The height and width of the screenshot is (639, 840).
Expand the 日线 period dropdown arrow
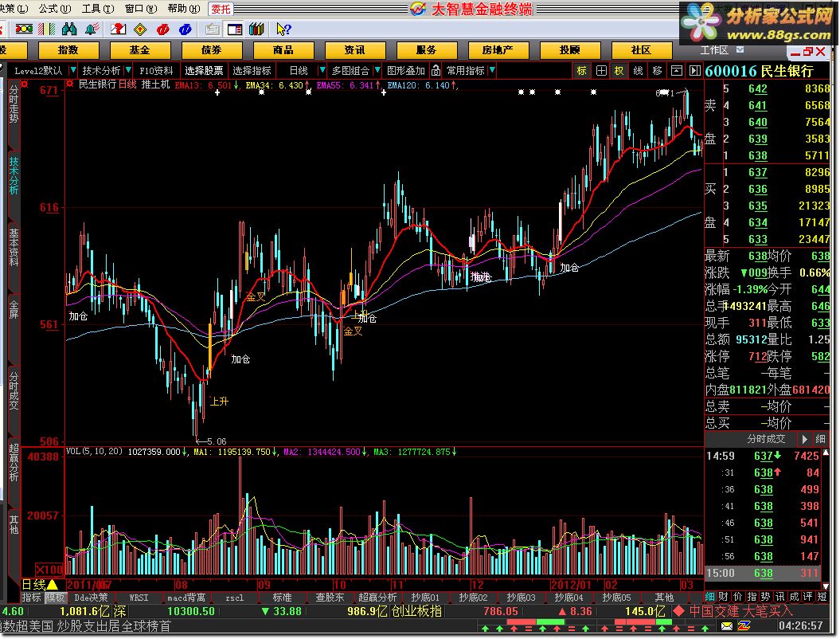coord(322,70)
